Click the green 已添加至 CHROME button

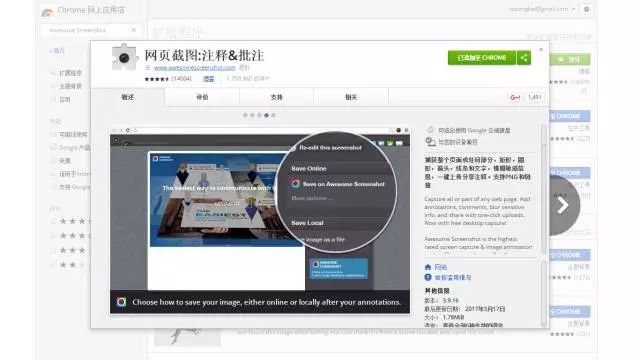(482, 58)
